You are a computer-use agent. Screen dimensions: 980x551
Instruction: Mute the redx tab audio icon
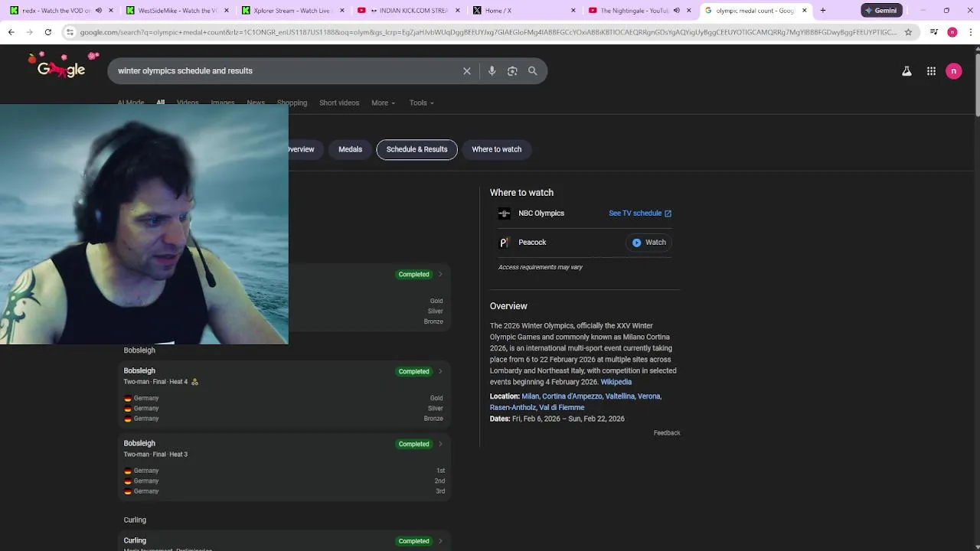98,11
